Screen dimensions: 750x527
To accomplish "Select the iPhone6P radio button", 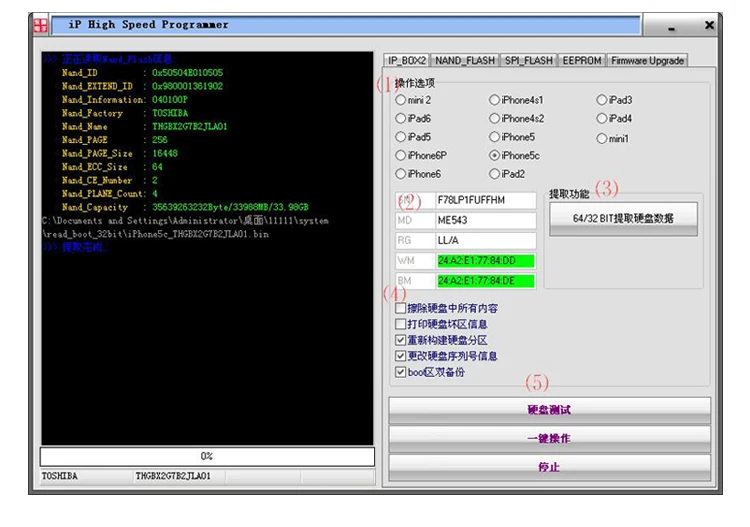I will click(400, 155).
